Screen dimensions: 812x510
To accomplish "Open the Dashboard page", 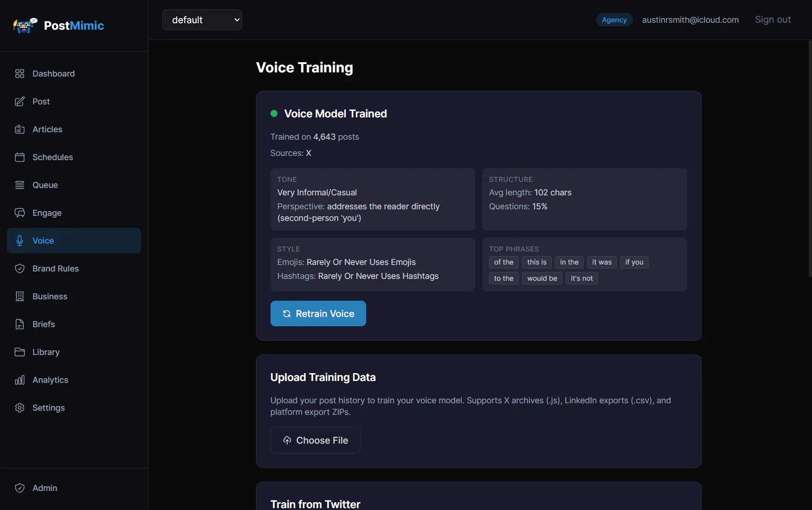I will tap(74, 74).
